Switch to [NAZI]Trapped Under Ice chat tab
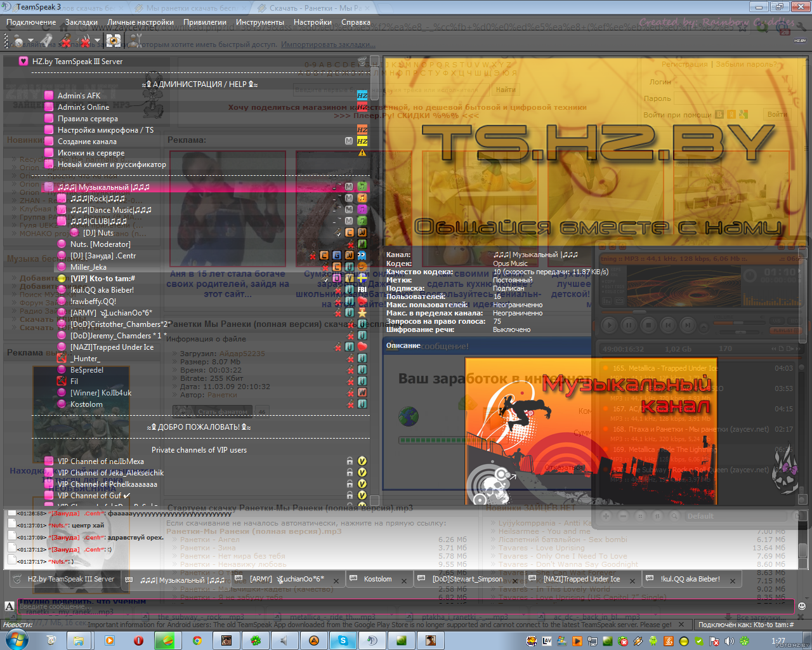 [582, 579]
